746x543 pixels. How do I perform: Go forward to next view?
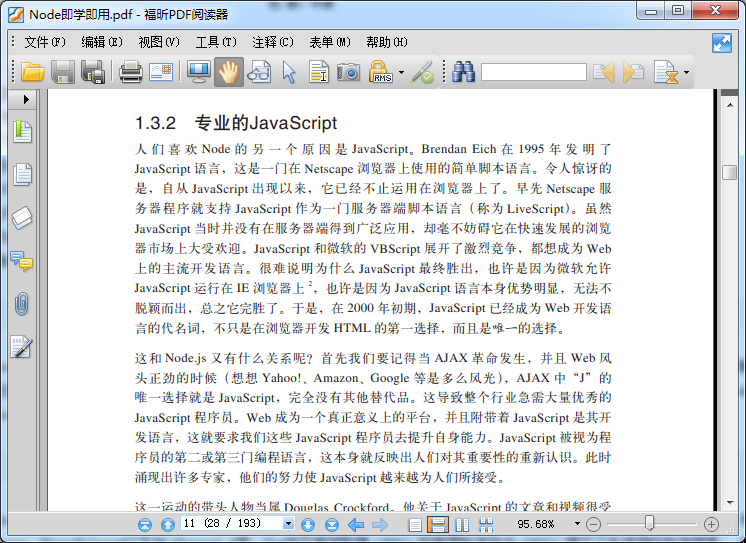tap(379, 525)
